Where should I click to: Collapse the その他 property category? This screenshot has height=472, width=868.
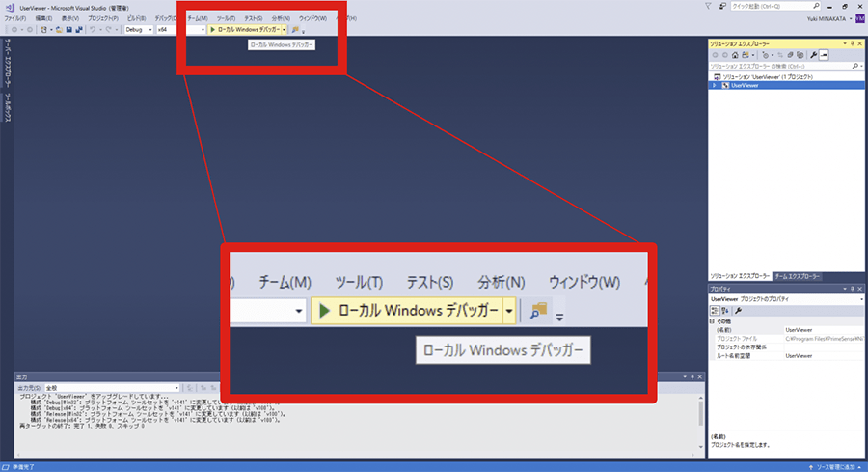click(x=712, y=321)
